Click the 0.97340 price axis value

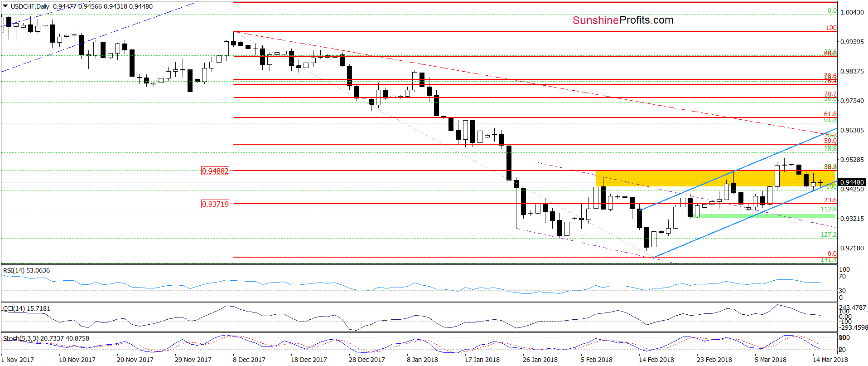[x=852, y=101]
